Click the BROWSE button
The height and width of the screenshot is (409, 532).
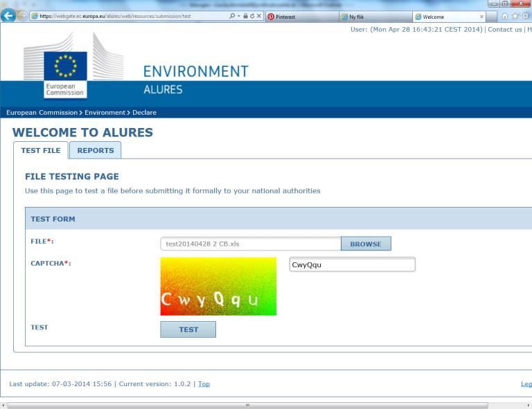[366, 244]
